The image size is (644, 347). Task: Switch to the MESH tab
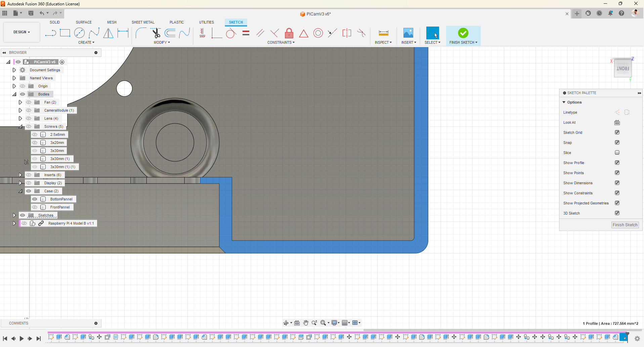[x=112, y=22]
